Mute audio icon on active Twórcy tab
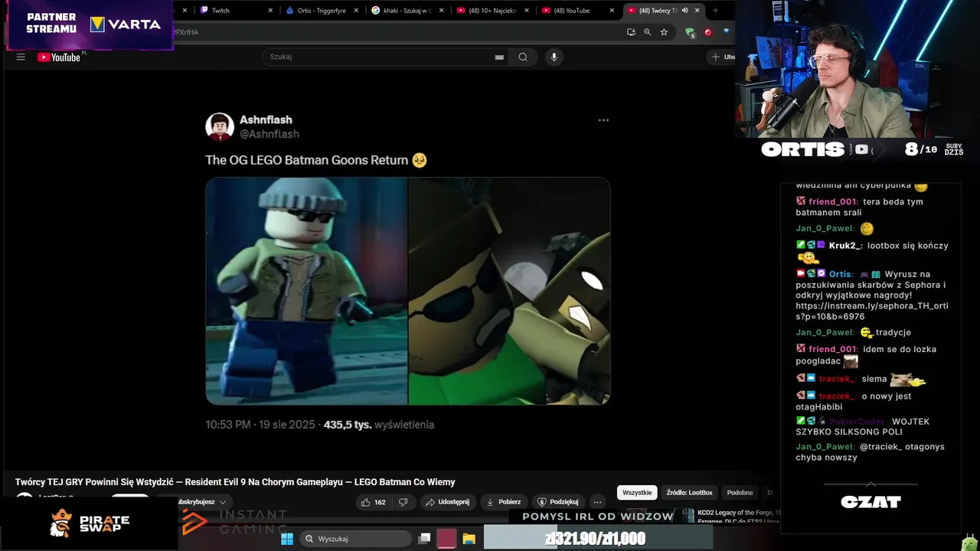This screenshot has width=980, height=551. pyautogui.click(x=685, y=11)
